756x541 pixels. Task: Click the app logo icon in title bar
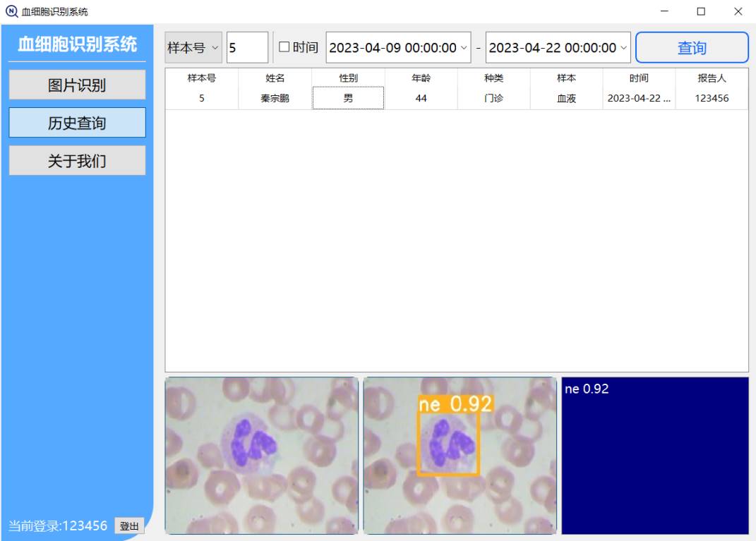pos(11,11)
